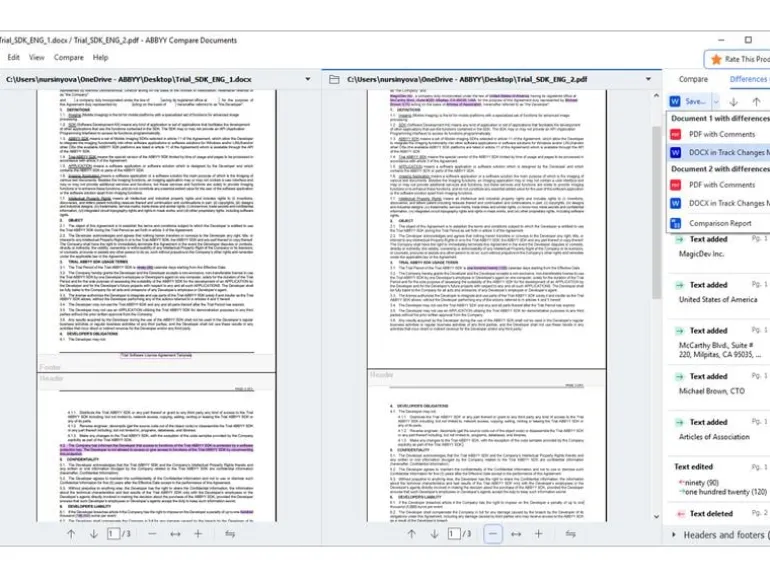
Task: Fit right document to width
Action: pyautogui.click(x=516, y=534)
